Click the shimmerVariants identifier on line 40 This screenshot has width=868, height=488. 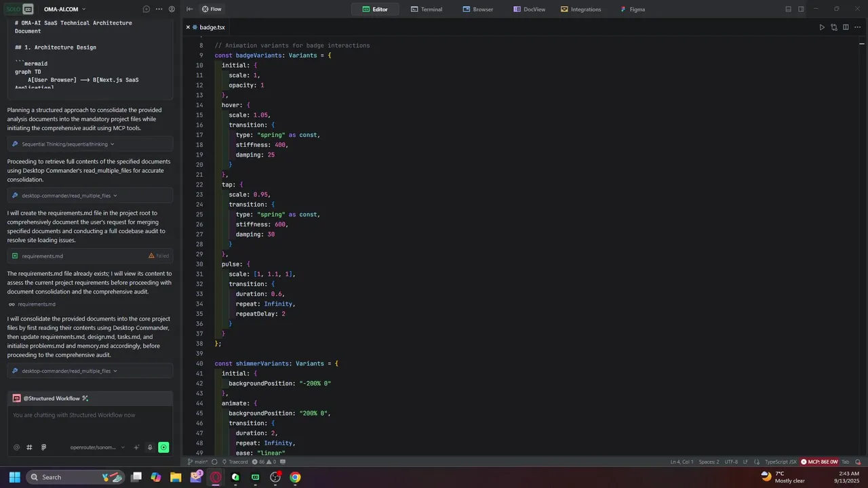click(262, 363)
